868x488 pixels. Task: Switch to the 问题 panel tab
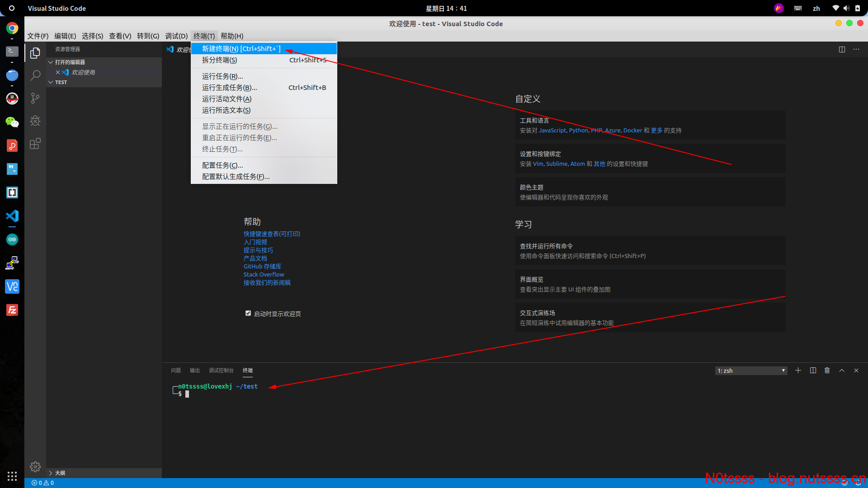[176, 371]
